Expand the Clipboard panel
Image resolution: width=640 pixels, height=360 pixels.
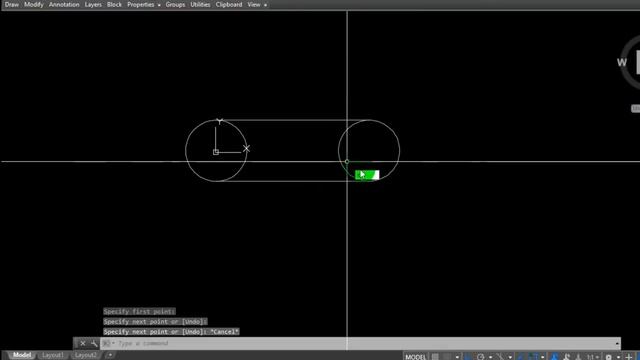(x=229, y=4)
